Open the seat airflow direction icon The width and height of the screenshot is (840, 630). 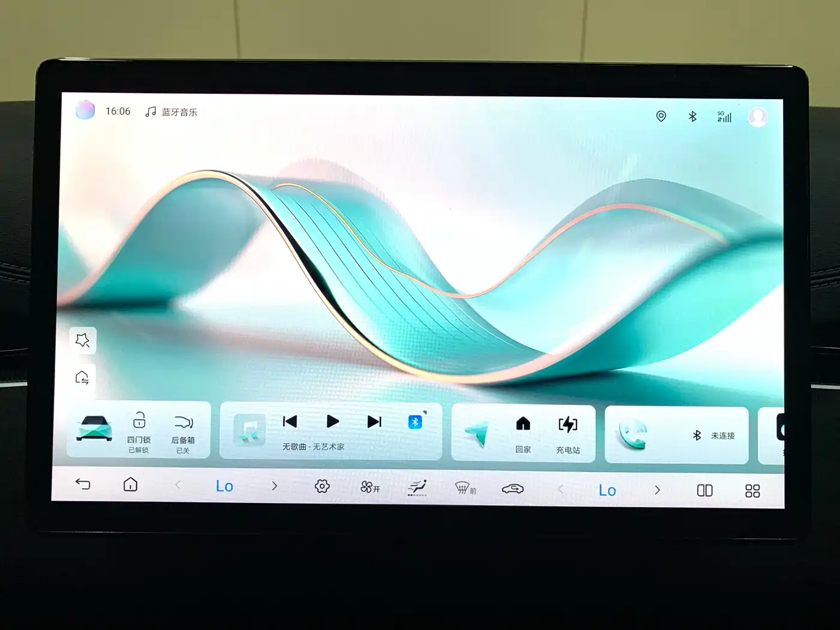coord(417,487)
